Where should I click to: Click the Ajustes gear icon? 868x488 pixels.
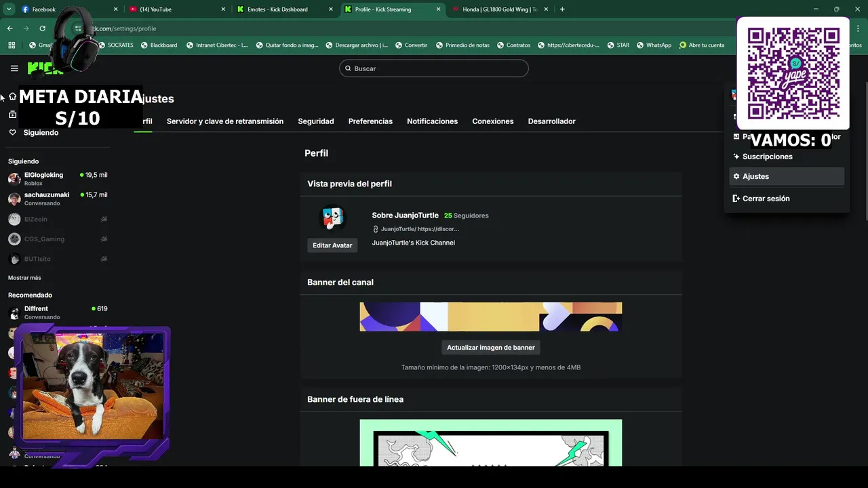tap(736, 176)
